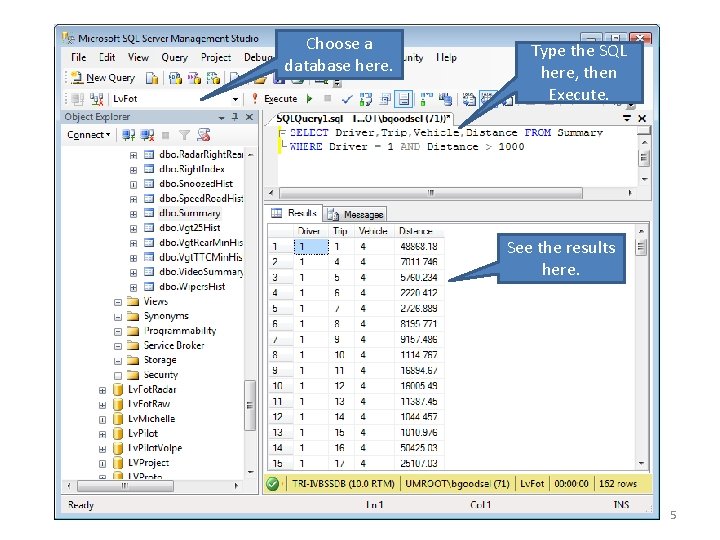Select the LVProject database
Viewport: 720px width, 540px height.
click(x=148, y=463)
